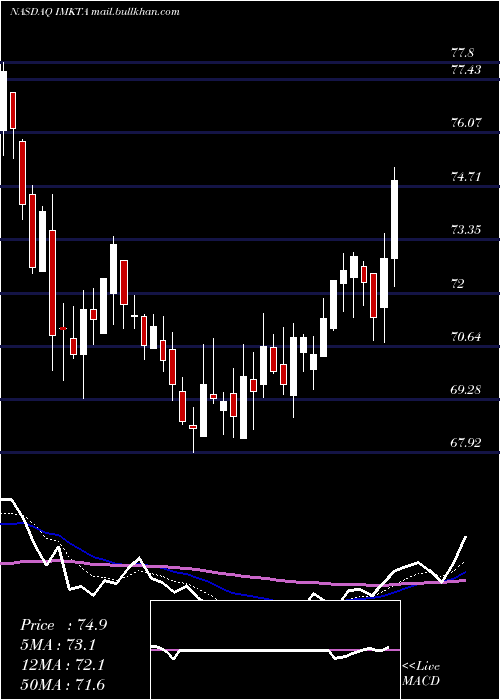Screen dimensions: 500x700
Task: Click the 77.8 price level label
Action: [x=462, y=53]
